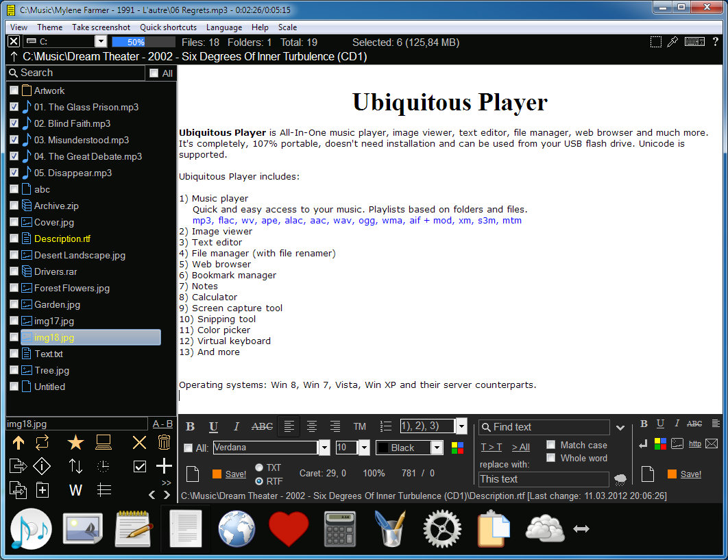Open the Verdana font dropdown
Viewport: 728px width, 560px height.
pos(324,448)
